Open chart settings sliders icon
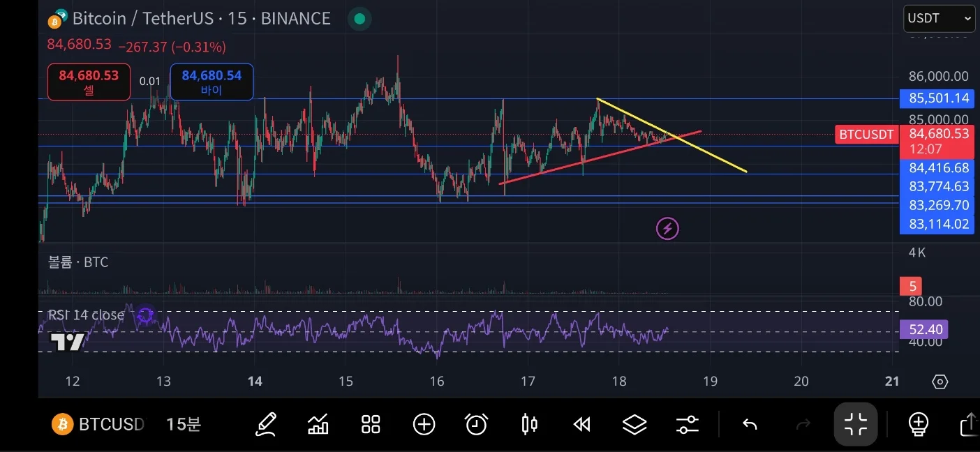Viewport: 980px width, 452px height. pos(688,424)
